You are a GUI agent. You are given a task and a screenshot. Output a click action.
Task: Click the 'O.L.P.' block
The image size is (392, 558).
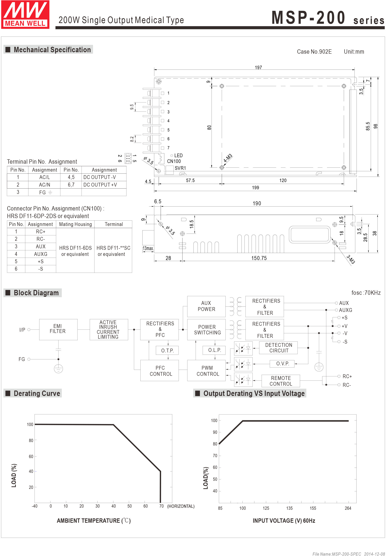pos(214,350)
